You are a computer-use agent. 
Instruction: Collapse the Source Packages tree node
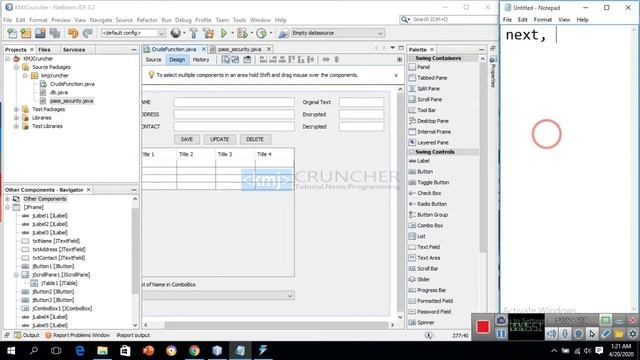[16, 67]
